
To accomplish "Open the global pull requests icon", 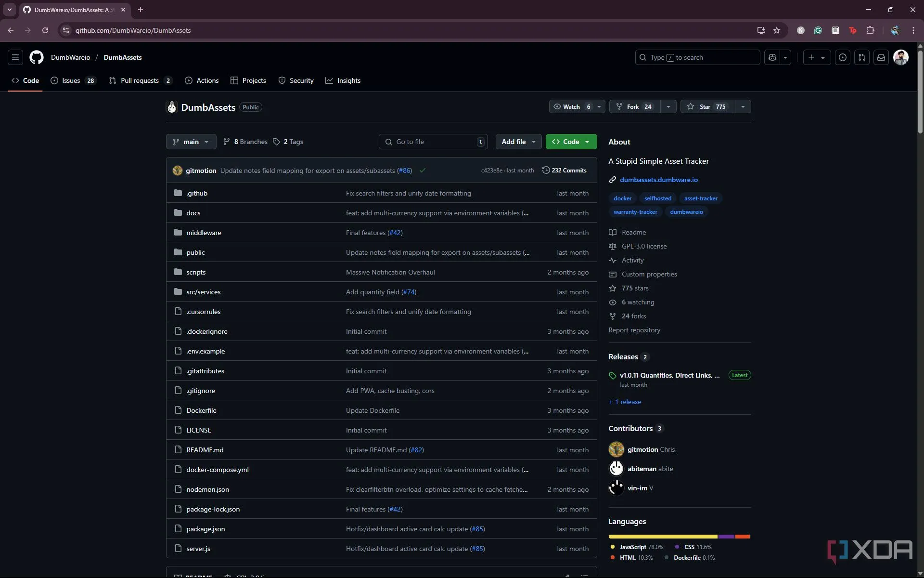I will (x=861, y=57).
